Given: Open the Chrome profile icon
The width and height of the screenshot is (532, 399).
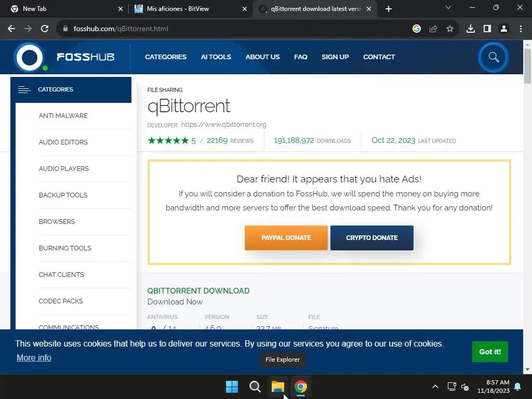Looking at the screenshot, I should click(504, 29).
